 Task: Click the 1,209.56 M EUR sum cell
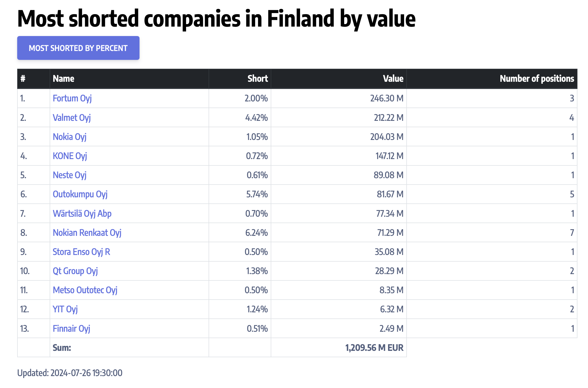pyautogui.click(x=374, y=348)
